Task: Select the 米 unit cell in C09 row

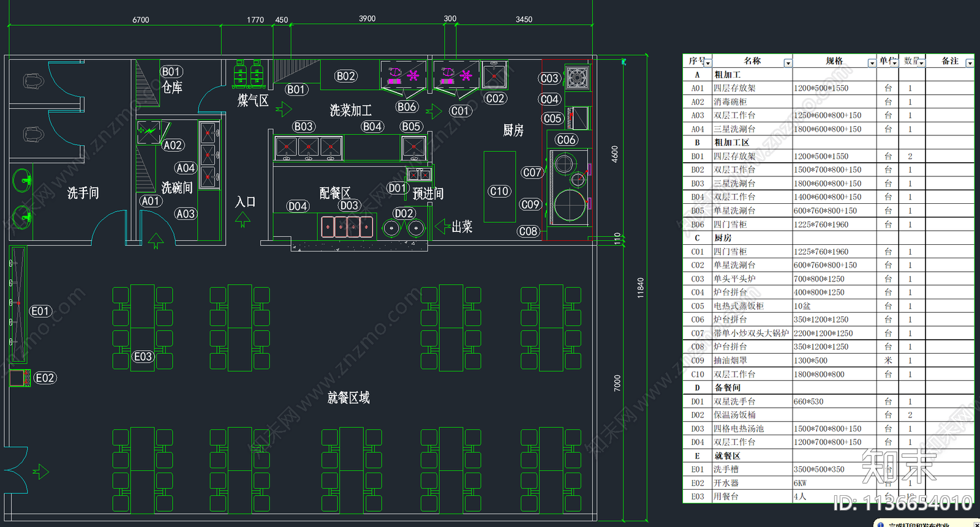Action: [888, 361]
